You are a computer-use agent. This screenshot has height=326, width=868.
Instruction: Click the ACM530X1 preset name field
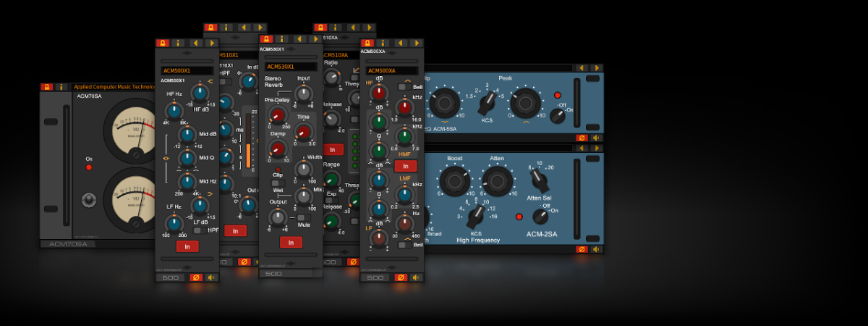pyautogui.click(x=291, y=67)
